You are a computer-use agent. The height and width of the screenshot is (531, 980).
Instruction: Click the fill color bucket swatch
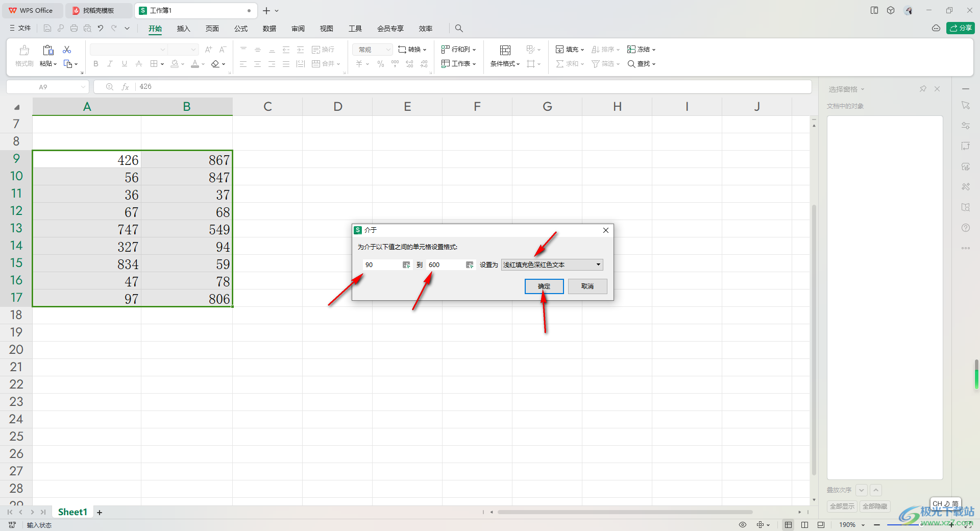click(x=175, y=64)
